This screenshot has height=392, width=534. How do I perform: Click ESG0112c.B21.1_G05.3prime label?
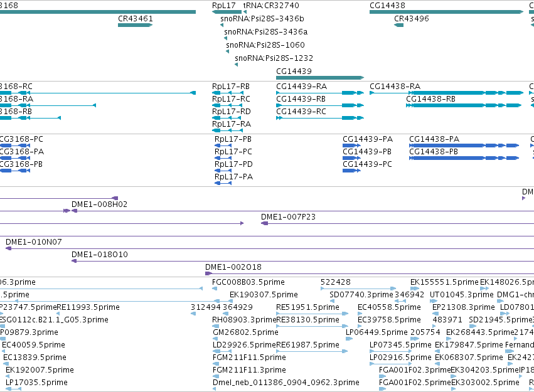point(54,320)
